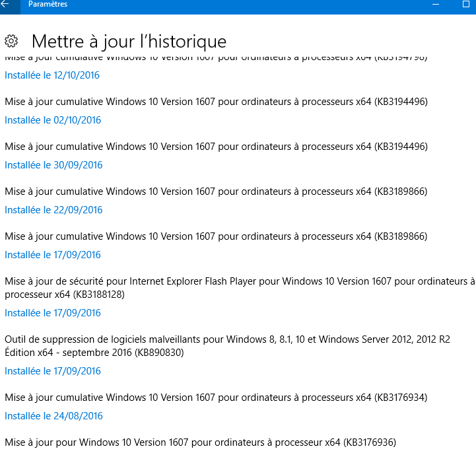Select the cumulative update KB3176934 text
Image resolution: width=476 pixels, height=453 pixels.
tap(216, 398)
